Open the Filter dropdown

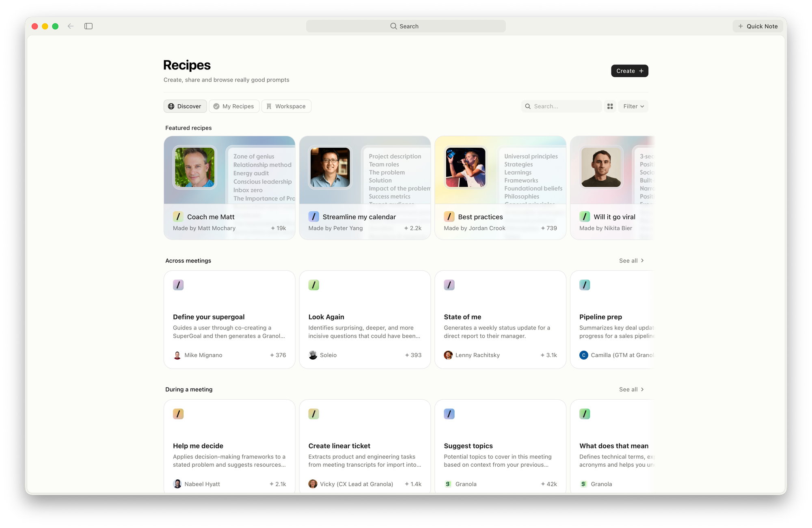633,106
